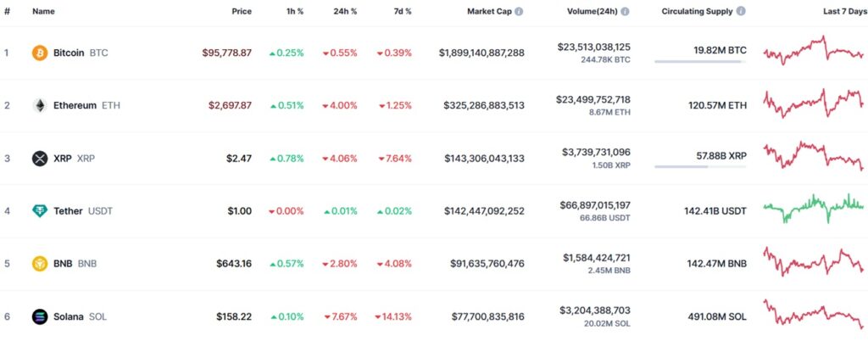Click Bitcoin's 24h volume amount
The image size is (868, 341).
(x=593, y=47)
